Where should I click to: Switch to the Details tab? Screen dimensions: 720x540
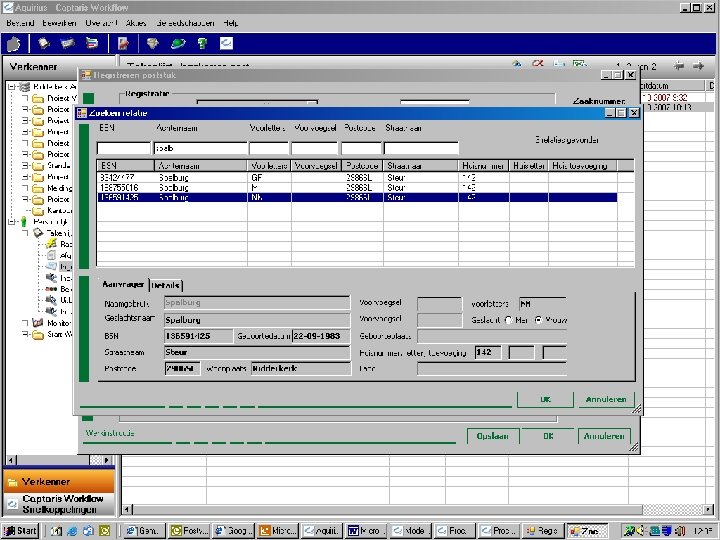pos(166,285)
